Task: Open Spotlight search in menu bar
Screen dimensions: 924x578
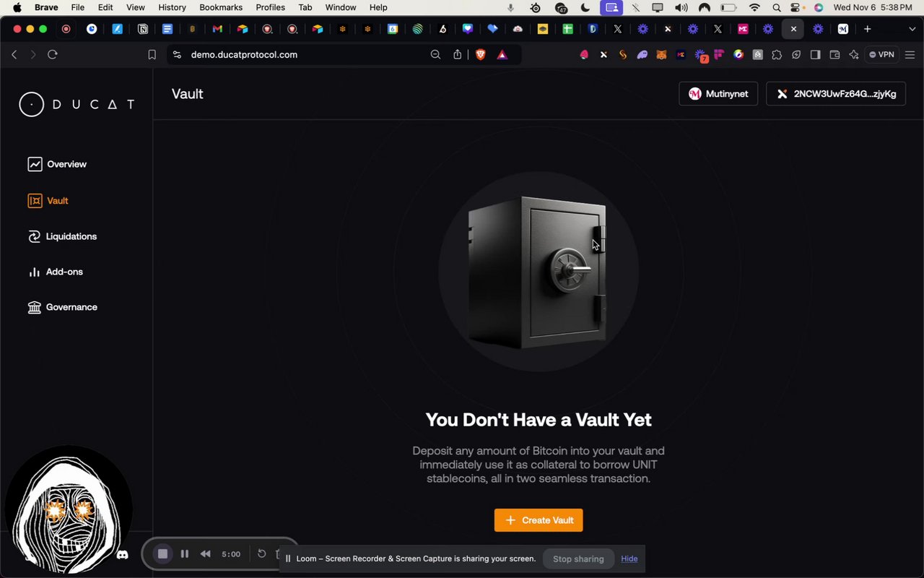Action: 776,7
